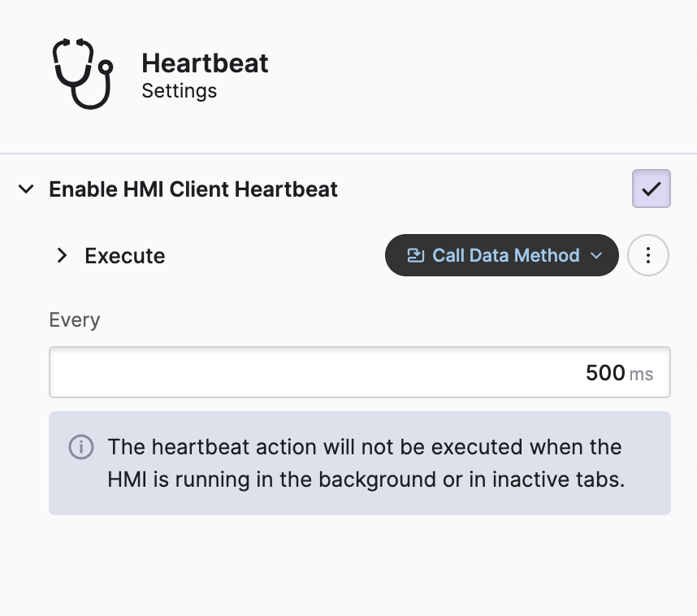This screenshot has width=697, height=616.
Task: Open the Call Data Method dropdown arrow
Action: coord(596,256)
